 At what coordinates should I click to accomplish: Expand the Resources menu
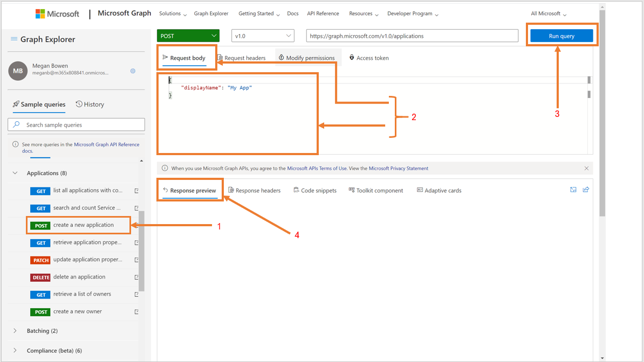pyautogui.click(x=364, y=13)
